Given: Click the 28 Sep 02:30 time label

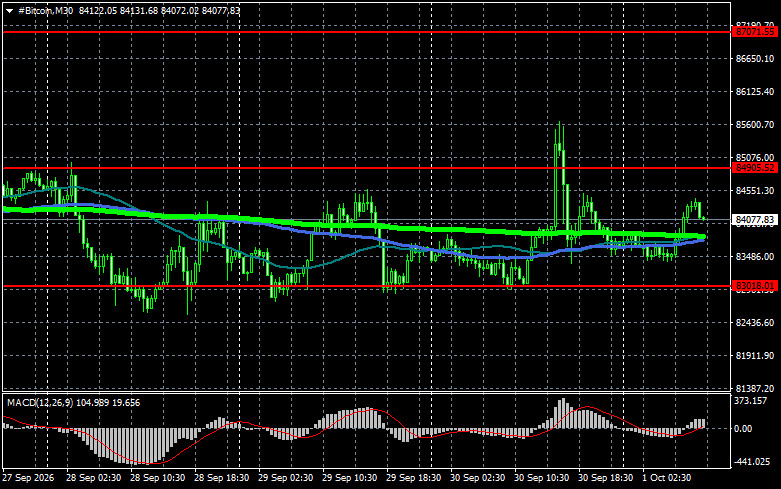Looking at the screenshot, I should click(94, 478).
